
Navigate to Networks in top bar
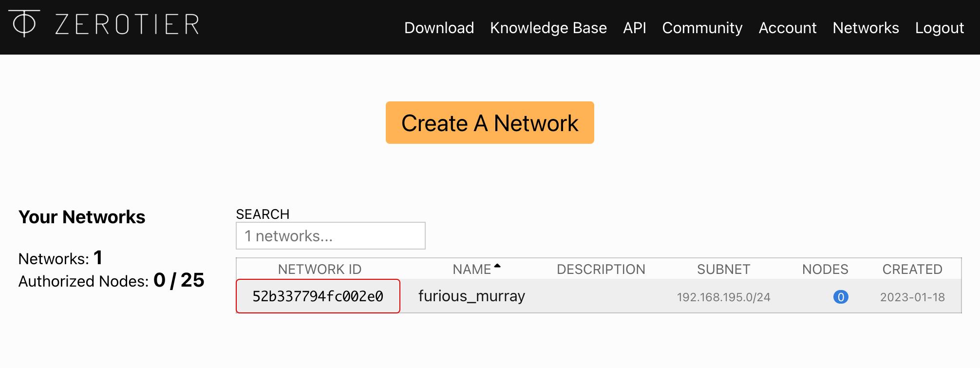866,28
